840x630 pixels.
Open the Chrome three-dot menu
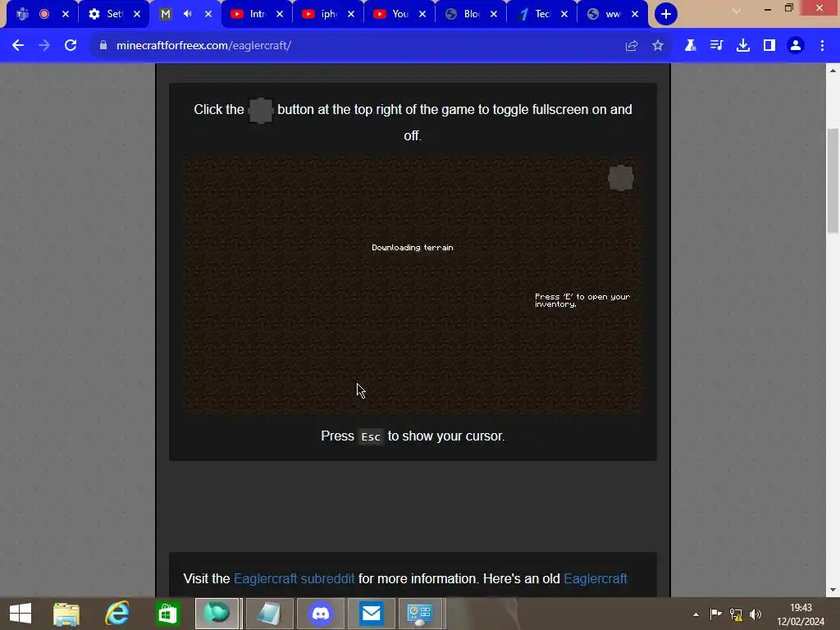tap(822, 46)
